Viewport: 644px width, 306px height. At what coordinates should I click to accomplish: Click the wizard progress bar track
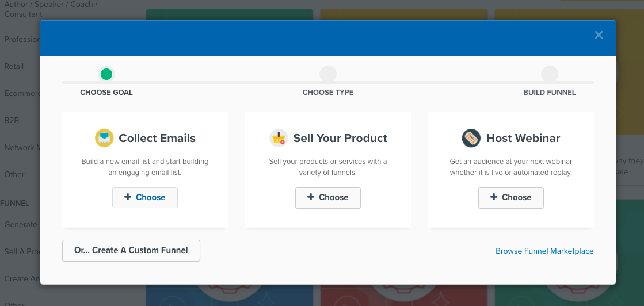tap(327, 83)
